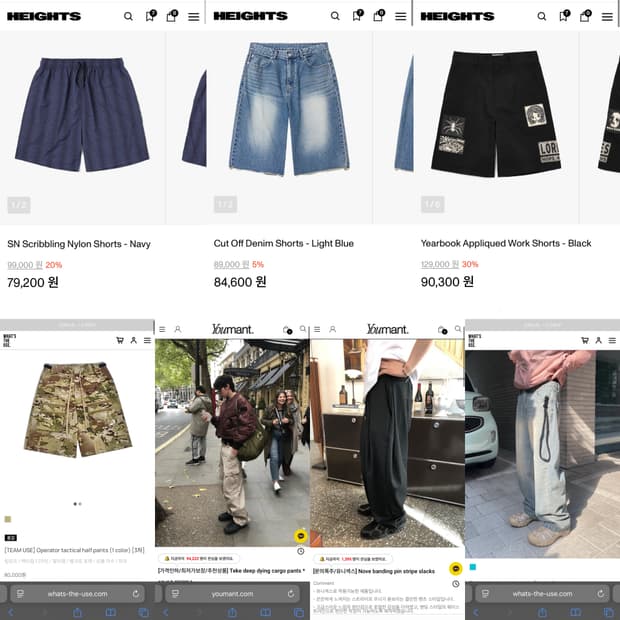Open user profile icon on first Youmant page
Screen dimensions: 620x620
(x=178, y=329)
